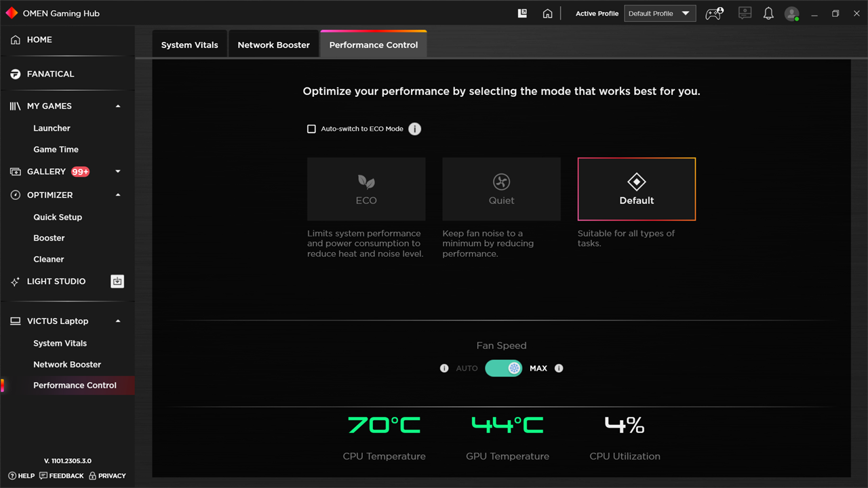
Task: Click the ECO leaf icon
Action: pos(366,182)
